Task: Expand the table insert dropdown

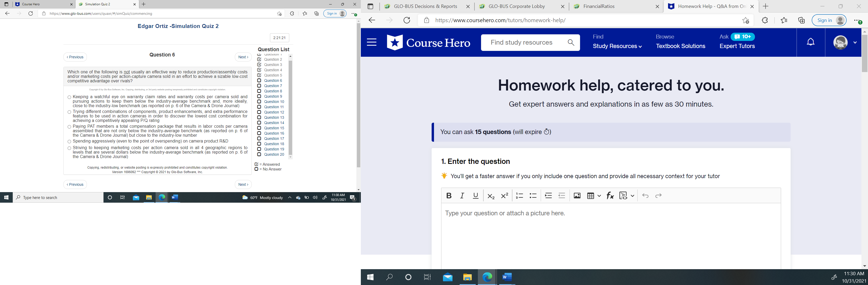Action: point(599,196)
